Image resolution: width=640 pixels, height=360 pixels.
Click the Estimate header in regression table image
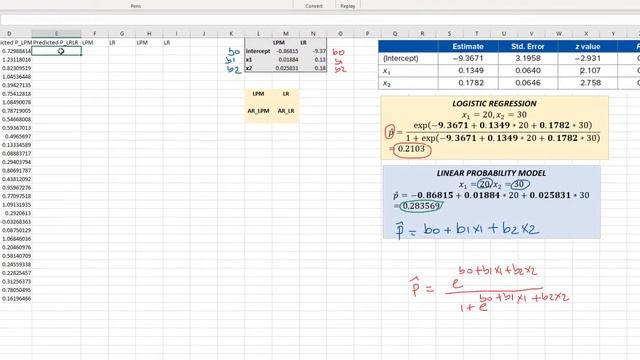[468, 47]
